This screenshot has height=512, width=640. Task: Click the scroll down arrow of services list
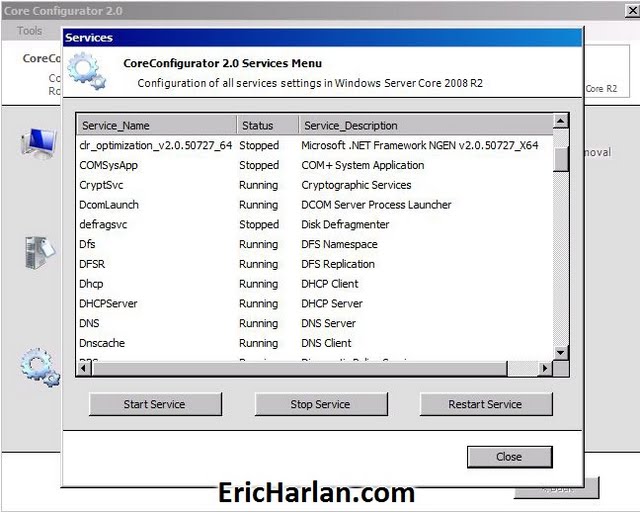[560, 353]
